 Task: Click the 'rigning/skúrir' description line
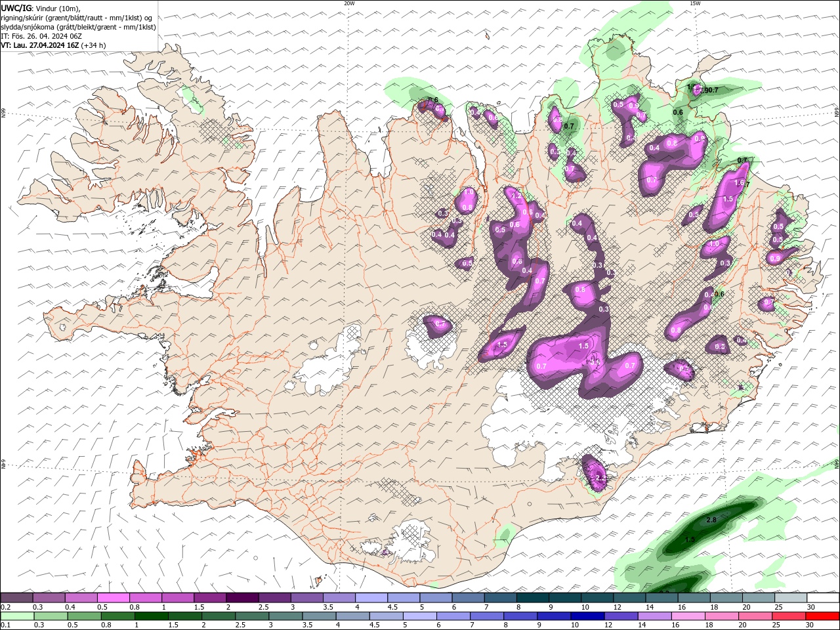(77, 18)
